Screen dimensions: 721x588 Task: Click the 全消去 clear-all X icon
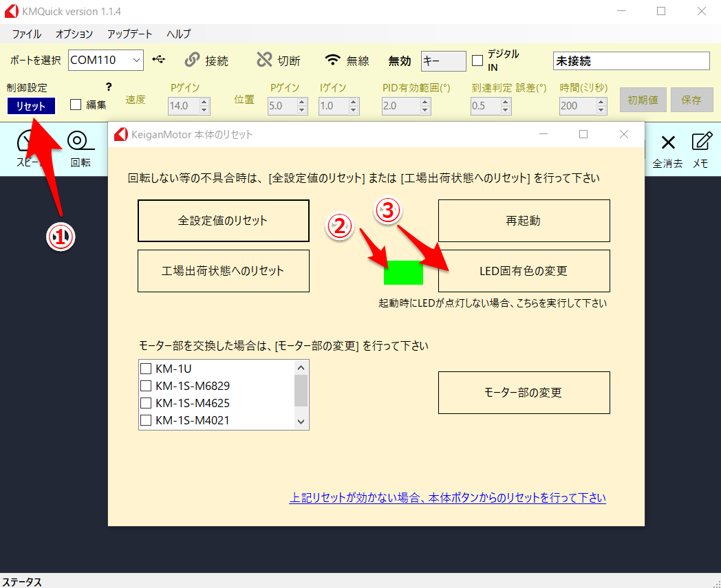(x=667, y=142)
